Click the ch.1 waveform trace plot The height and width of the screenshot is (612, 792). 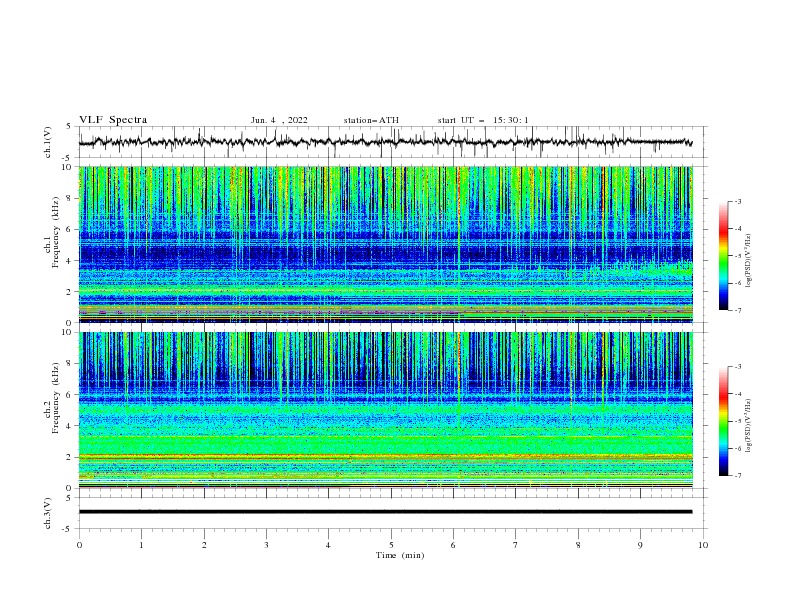click(x=385, y=142)
